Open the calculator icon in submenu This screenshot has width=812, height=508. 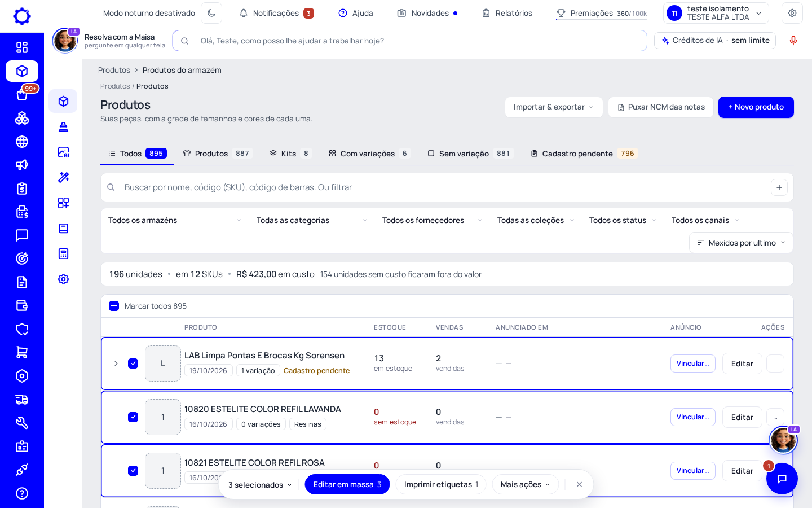63,253
